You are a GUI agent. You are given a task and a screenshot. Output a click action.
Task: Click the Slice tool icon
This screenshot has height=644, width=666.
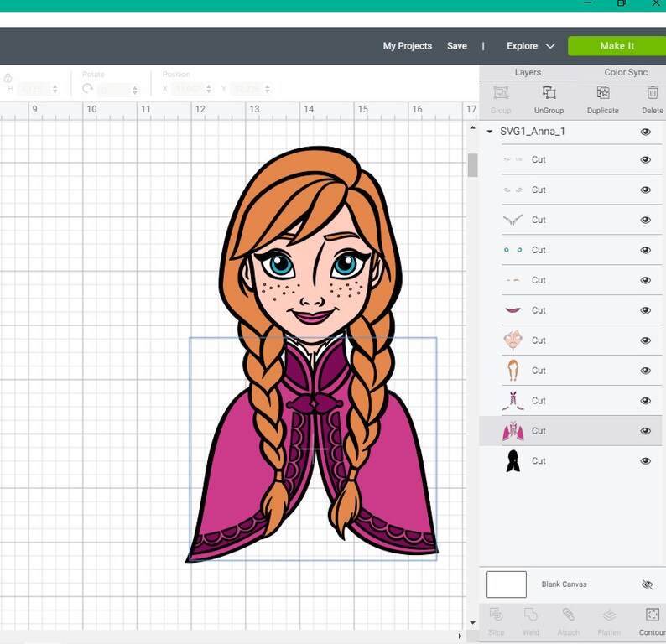point(496,615)
